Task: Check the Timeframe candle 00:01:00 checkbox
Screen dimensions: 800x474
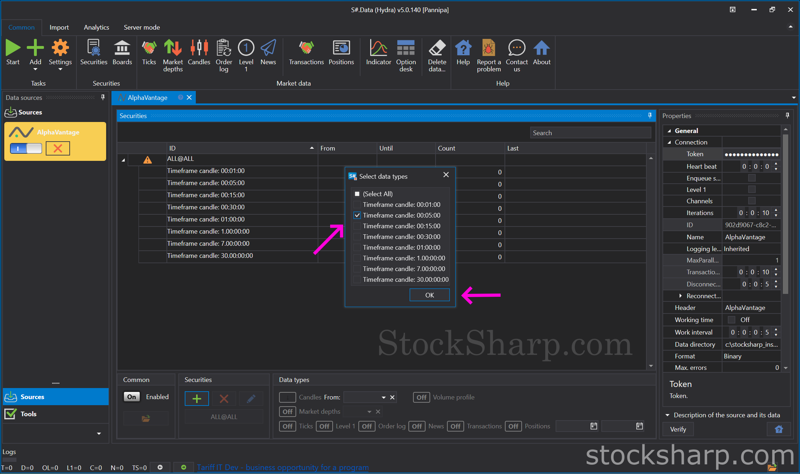Action: [x=357, y=204]
